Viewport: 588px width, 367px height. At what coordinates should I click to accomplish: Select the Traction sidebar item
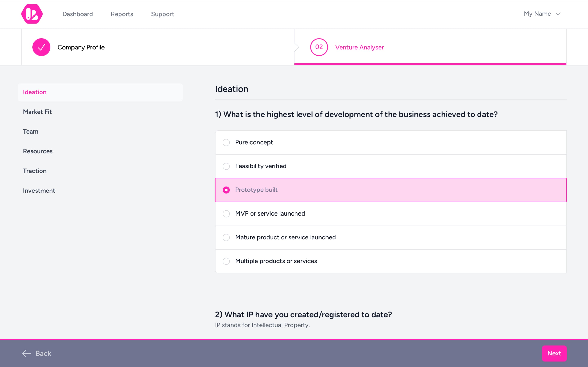coord(35,171)
